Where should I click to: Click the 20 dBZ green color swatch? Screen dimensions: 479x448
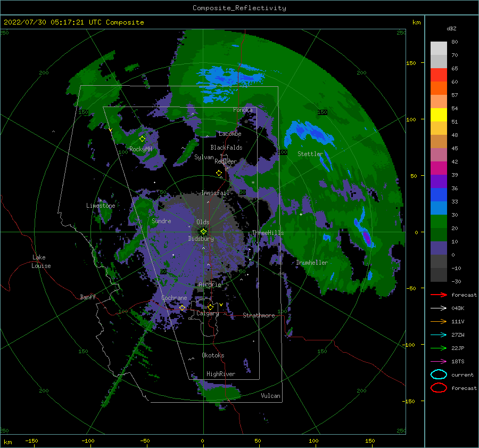(x=439, y=235)
